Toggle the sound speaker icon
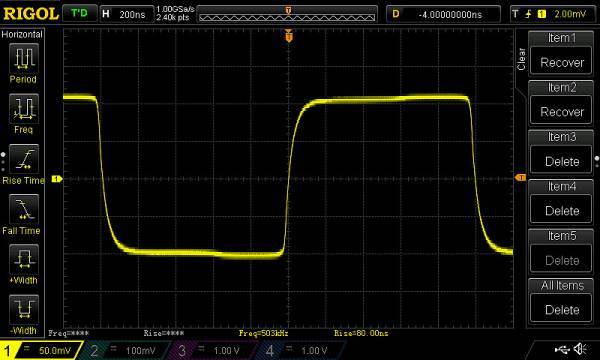 tap(580, 349)
